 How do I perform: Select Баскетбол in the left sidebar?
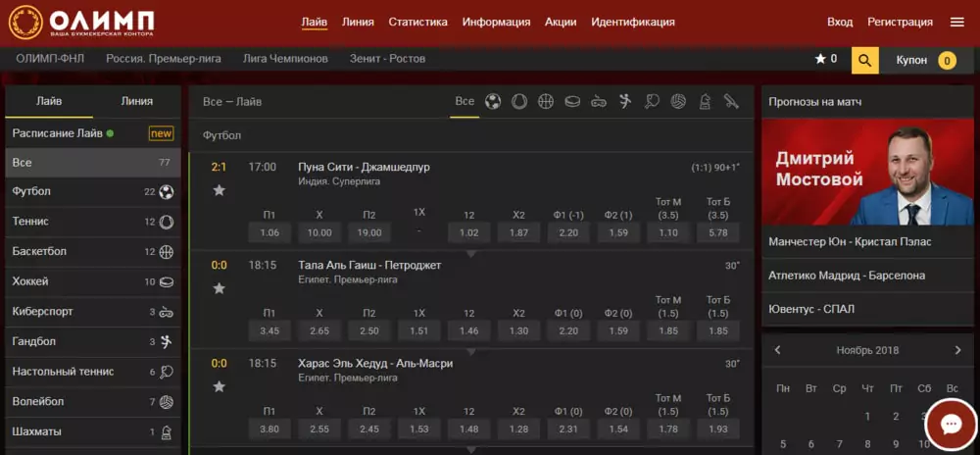pos(93,252)
